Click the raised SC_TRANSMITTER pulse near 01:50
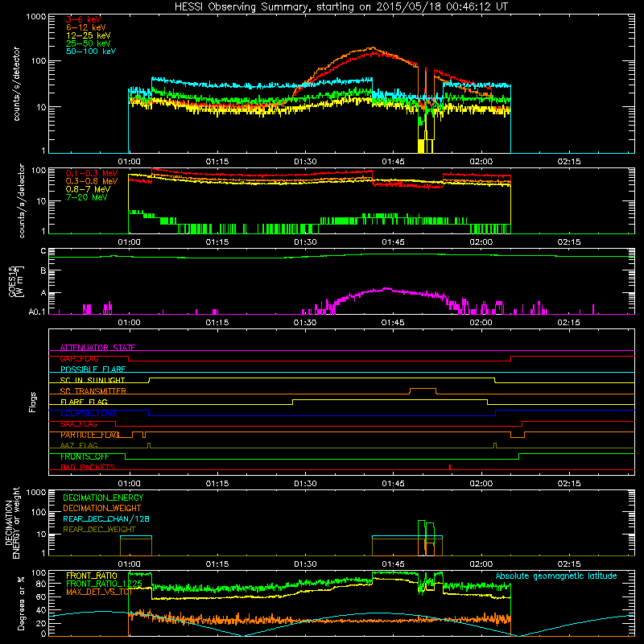This screenshot has width=644, height=644. 423,390
